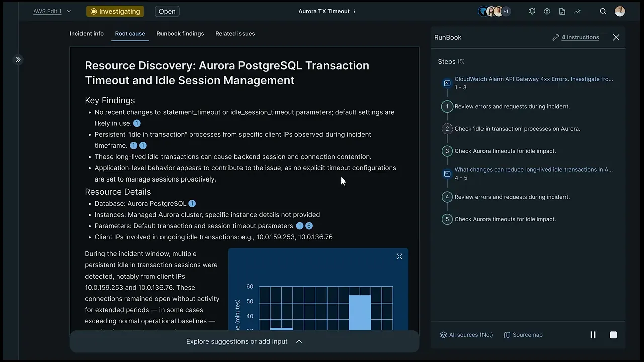
Task: Select step 3 circle in RunBook
Action: pos(447,151)
